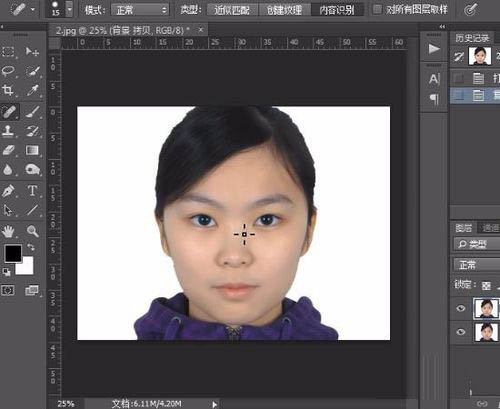500x409 pixels.
Task: Click the 文档:6.11M/4.20M status text
Action: coord(147,404)
